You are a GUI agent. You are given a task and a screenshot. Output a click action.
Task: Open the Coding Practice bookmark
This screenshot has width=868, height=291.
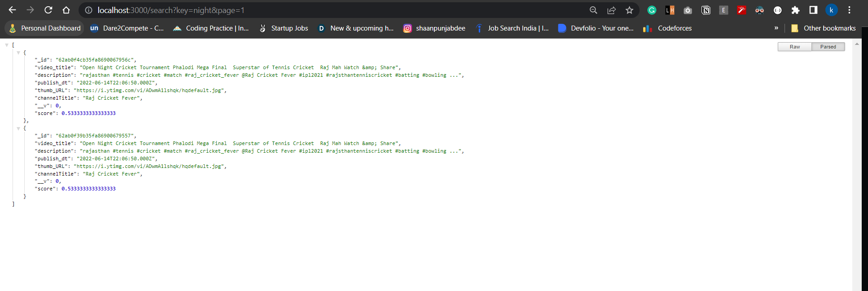(210, 28)
